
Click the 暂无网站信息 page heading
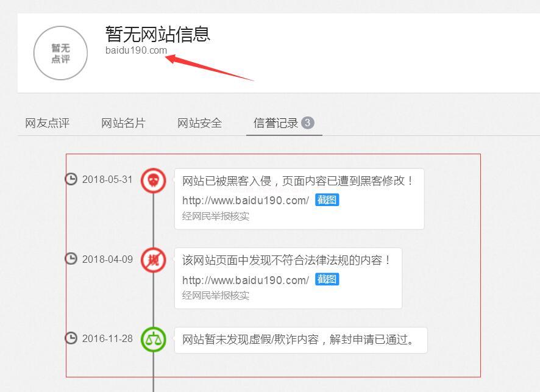[158, 33]
